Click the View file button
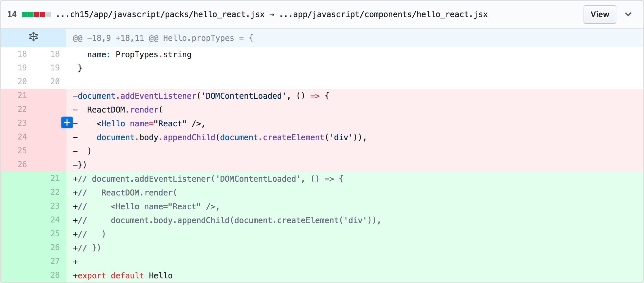644x283 pixels. [600, 14]
